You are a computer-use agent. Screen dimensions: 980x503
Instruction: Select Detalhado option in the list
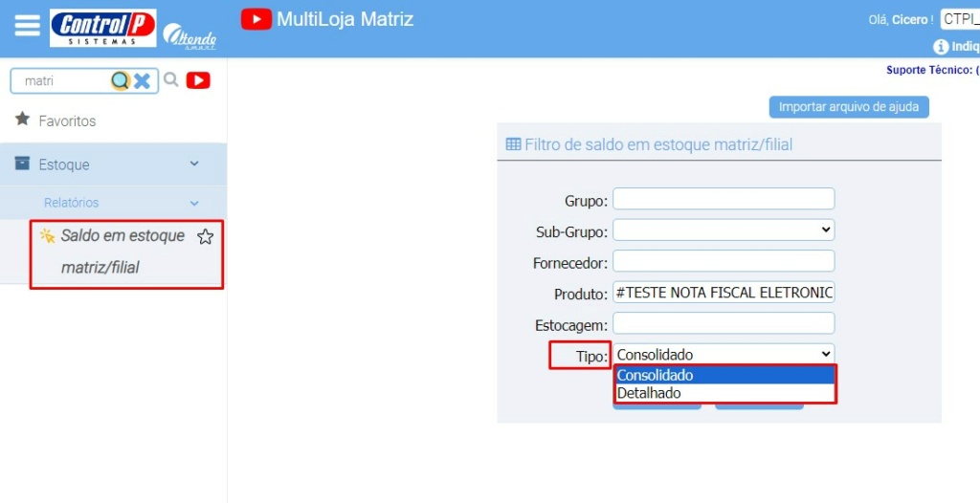pyautogui.click(x=725, y=393)
